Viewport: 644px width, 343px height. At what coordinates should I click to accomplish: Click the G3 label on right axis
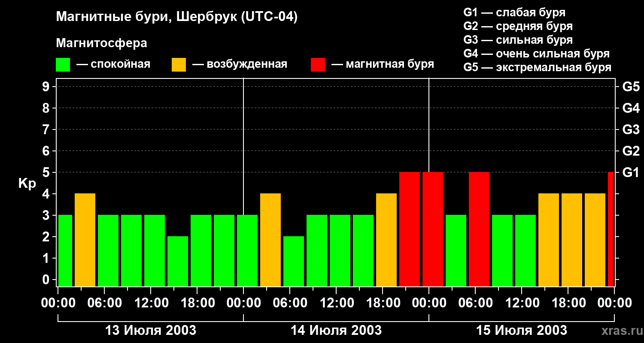(x=631, y=129)
